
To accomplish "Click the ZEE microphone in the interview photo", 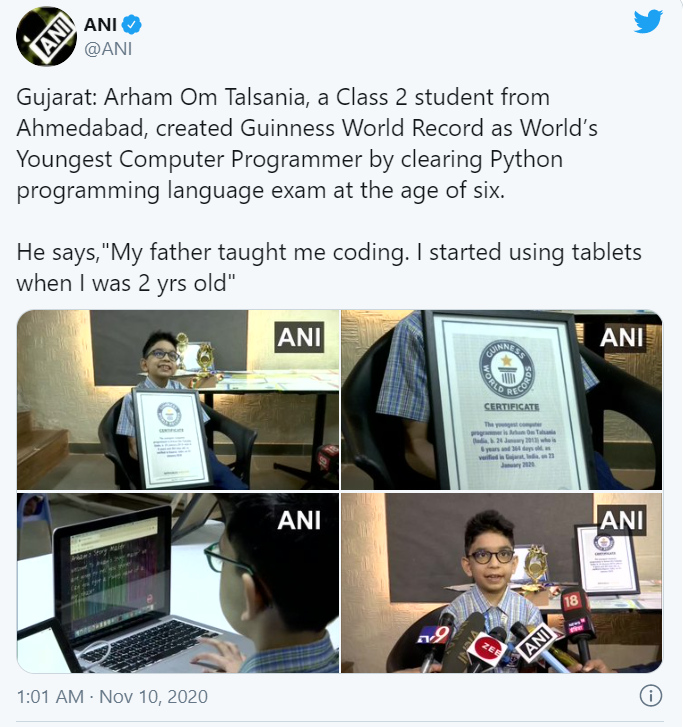I will pyautogui.click(x=486, y=649).
